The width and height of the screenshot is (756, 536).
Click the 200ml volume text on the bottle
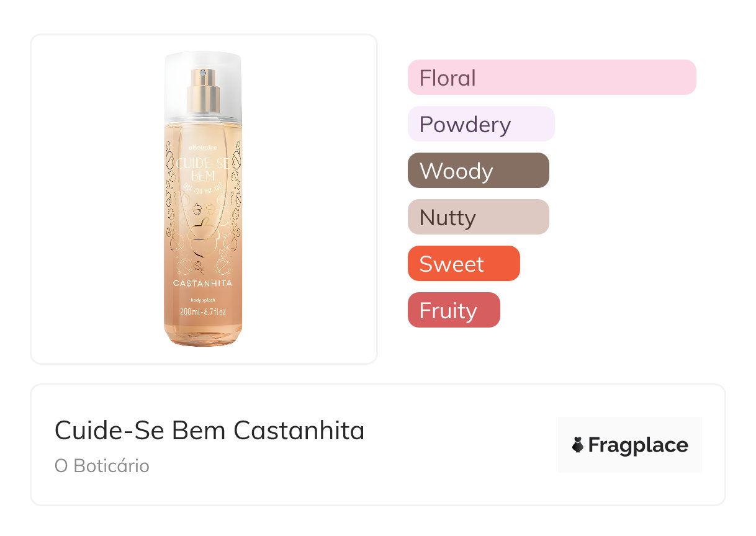coord(203,311)
